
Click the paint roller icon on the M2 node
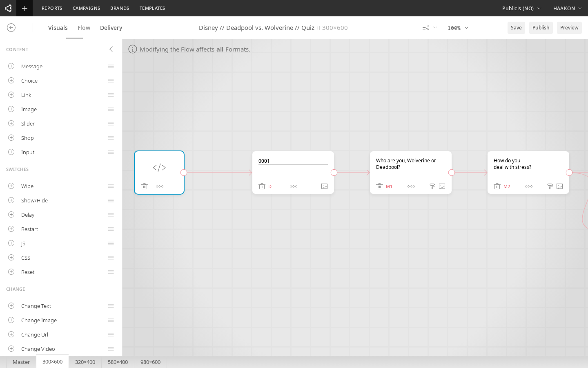click(x=550, y=186)
